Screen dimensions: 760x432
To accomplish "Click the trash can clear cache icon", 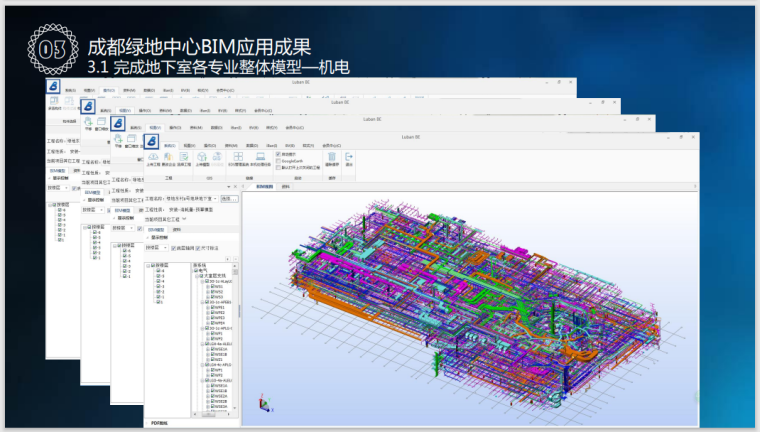I will [332, 157].
